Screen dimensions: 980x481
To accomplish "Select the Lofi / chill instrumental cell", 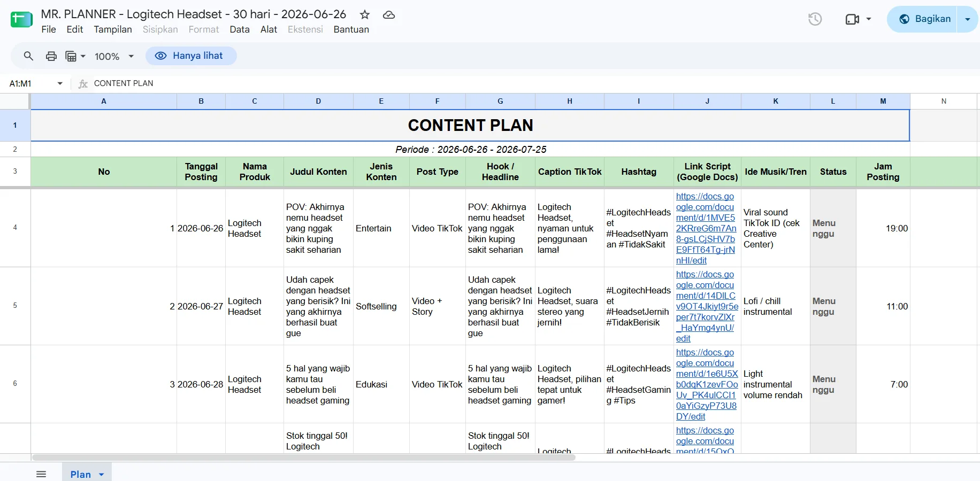I will point(776,306).
